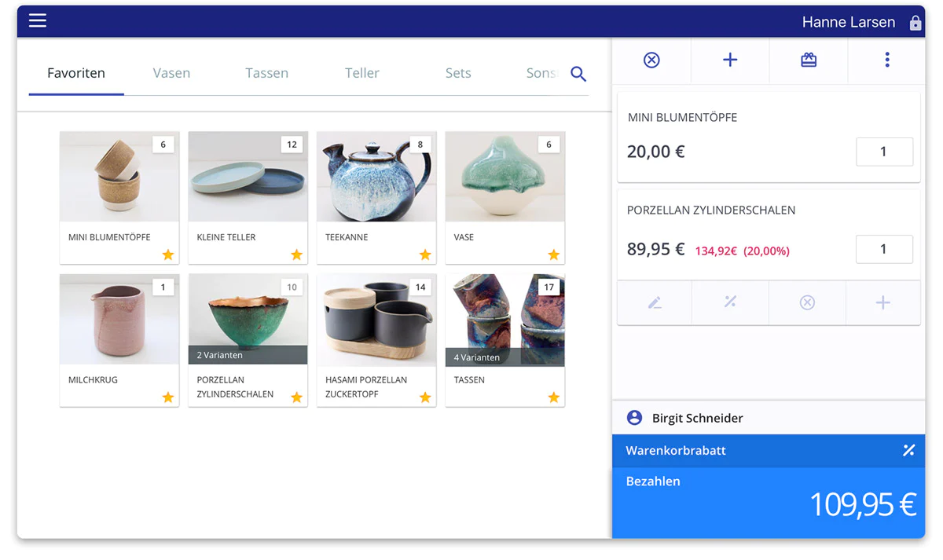Switch to the Vasen tab
Image resolution: width=943 pixels, height=560 pixels.
(171, 73)
